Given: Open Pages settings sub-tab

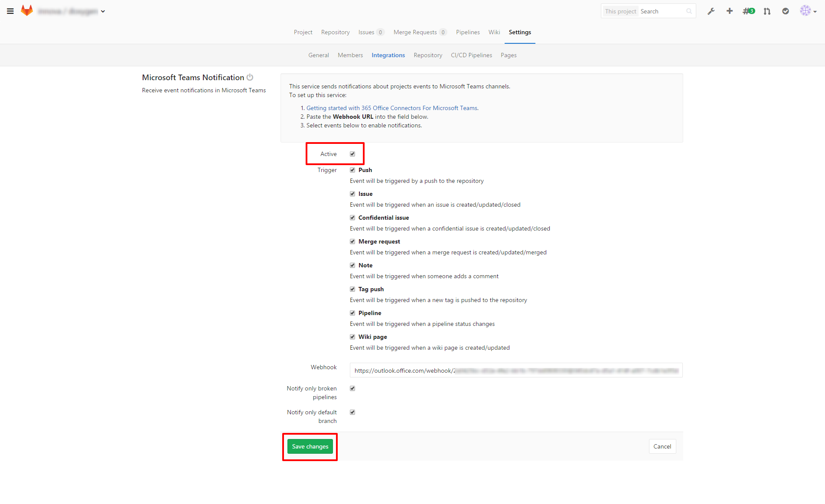Looking at the screenshot, I should pos(509,55).
